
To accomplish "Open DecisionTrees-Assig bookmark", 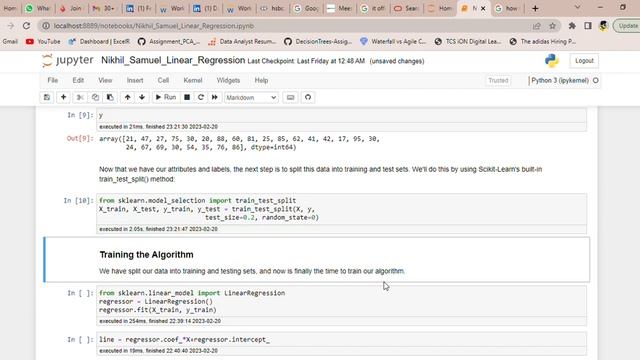I will [318, 41].
